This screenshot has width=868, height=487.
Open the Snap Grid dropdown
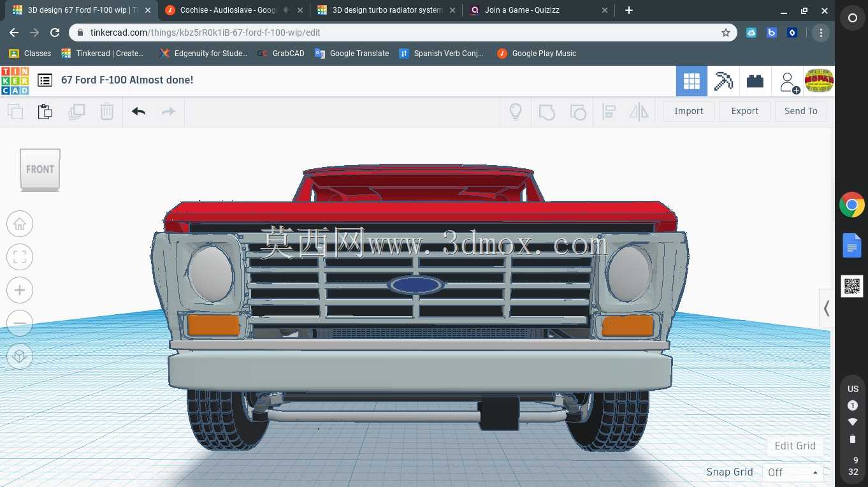click(x=793, y=472)
